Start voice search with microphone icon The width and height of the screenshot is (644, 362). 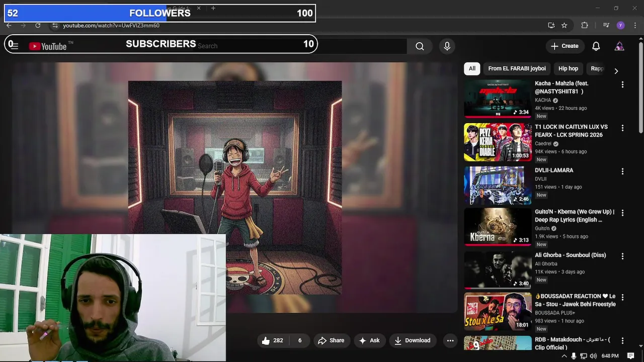click(x=447, y=46)
